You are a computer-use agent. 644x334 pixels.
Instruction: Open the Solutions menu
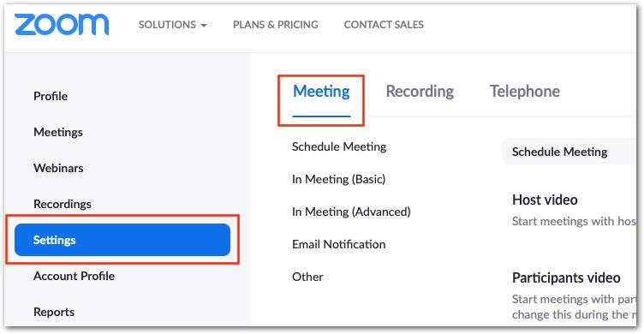point(172,25)
